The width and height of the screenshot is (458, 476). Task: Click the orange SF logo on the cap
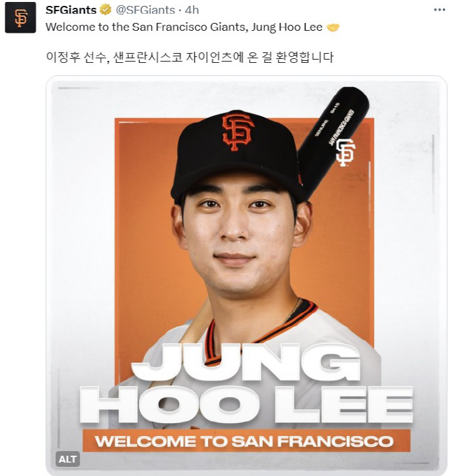pos(238,131)
